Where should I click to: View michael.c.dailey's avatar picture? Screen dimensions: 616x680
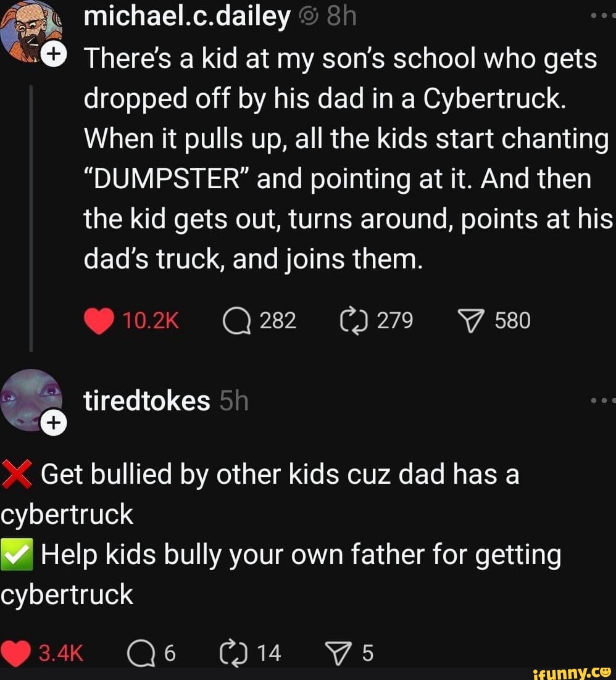pyautogui.click(x=28, y=31)
